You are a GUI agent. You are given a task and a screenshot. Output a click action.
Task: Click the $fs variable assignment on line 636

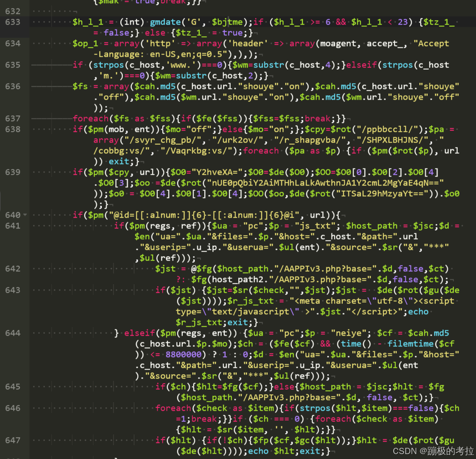coord(80,87)
